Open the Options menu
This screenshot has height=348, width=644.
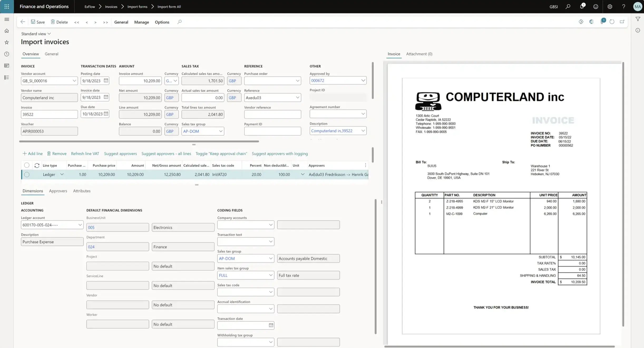pyautogui.click(x=162, y=22)
